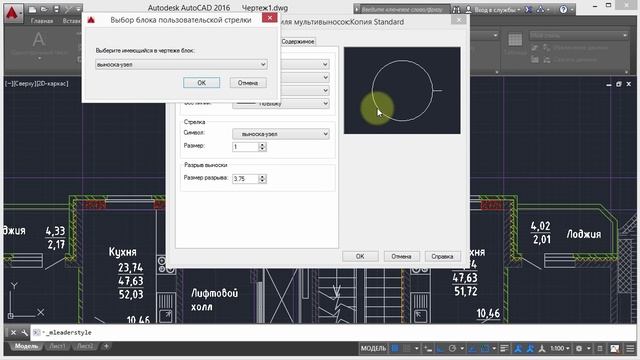Image resolution: width=640 pixels, height=360 pixels.
Task: Click the workspace switching gear icon
Action: point(579,349)
